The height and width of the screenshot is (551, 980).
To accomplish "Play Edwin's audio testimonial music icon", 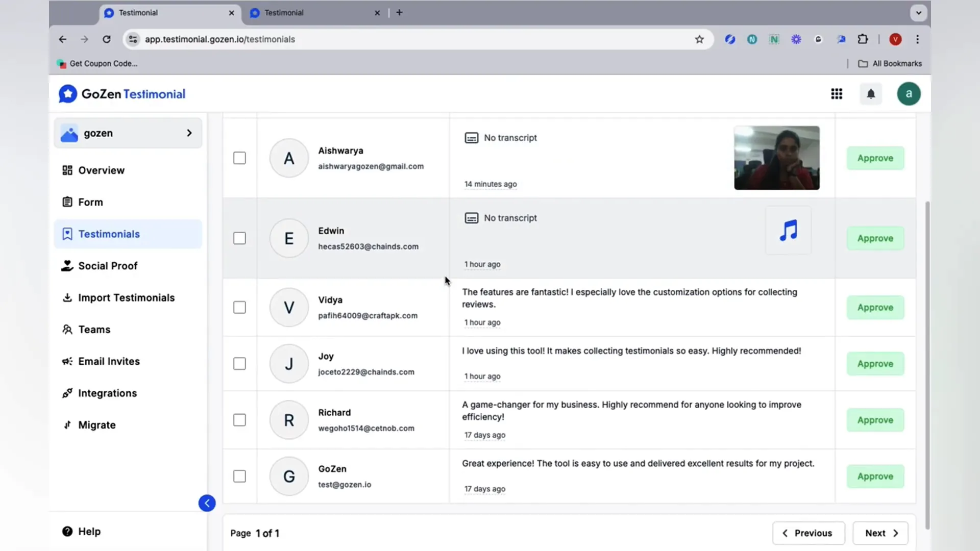I will tap(788, 230).
